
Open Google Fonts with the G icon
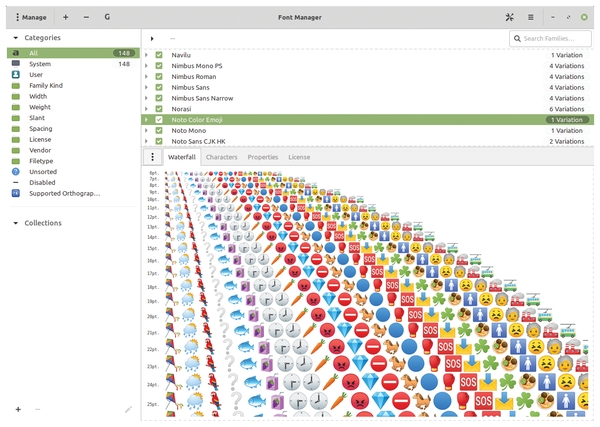pos(107,17)
